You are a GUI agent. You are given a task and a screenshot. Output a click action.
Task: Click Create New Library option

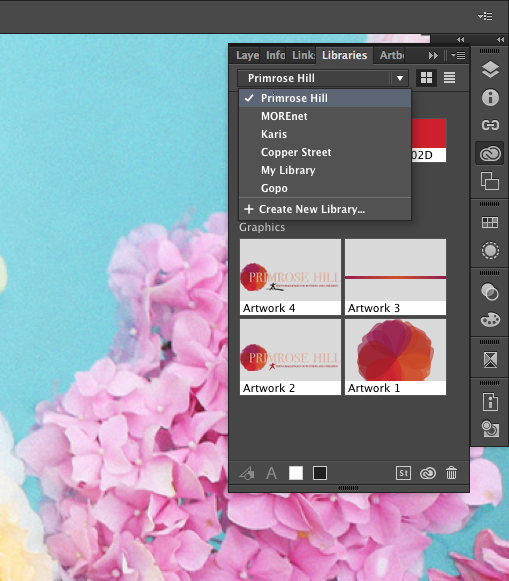point(325,209)
